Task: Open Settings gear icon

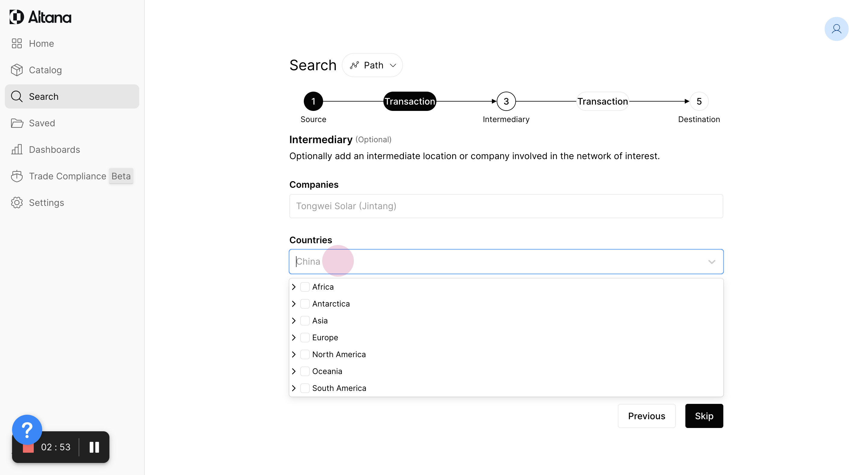Action: tap(17, 203)
